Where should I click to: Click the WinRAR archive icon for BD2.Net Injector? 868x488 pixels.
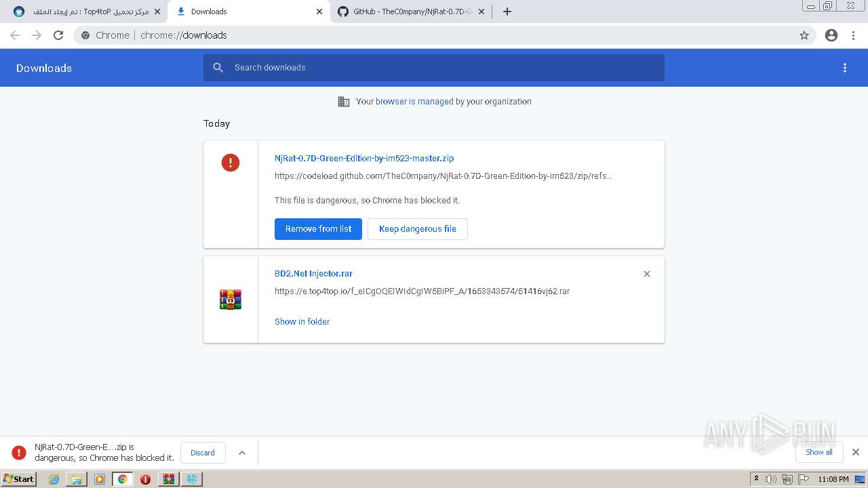pyautogui.click(x=231, y=300)
